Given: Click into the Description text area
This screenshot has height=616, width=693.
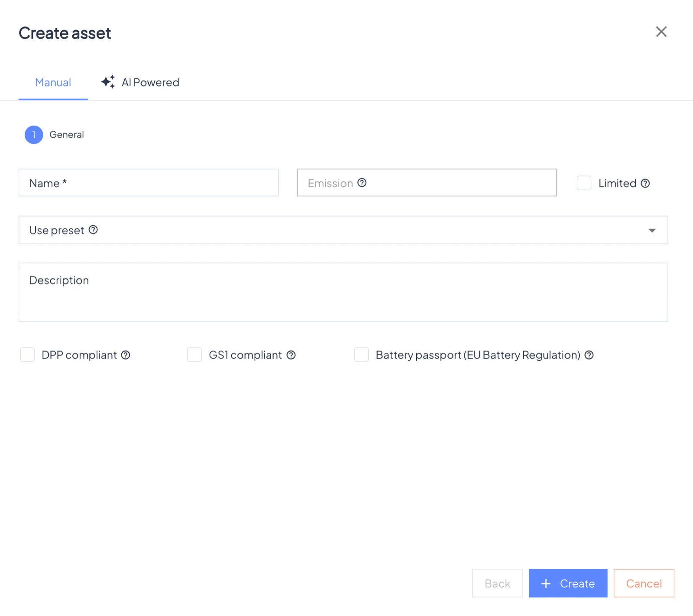Looking at the screenshot, I should click(x=343, y=292).
